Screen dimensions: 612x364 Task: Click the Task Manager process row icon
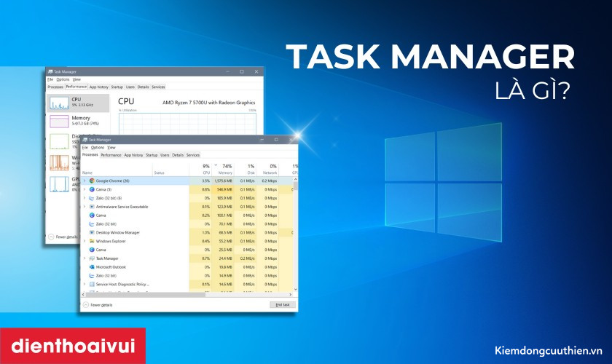pos(92,258)
